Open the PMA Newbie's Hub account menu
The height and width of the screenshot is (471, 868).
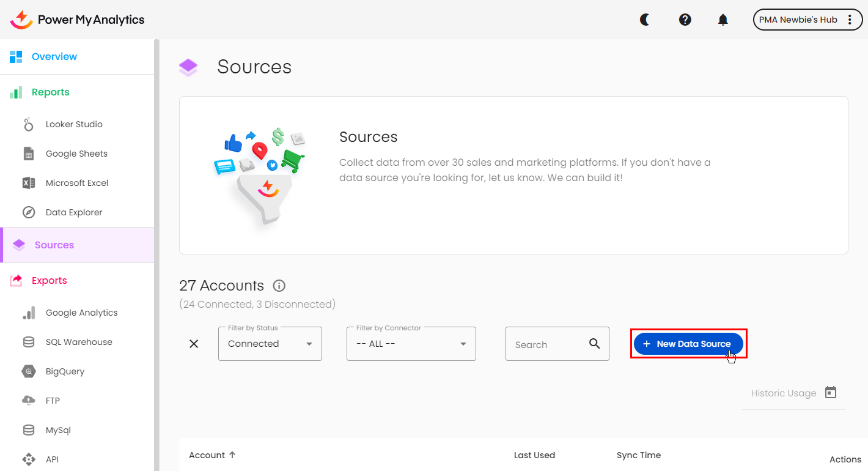(807, 20)
